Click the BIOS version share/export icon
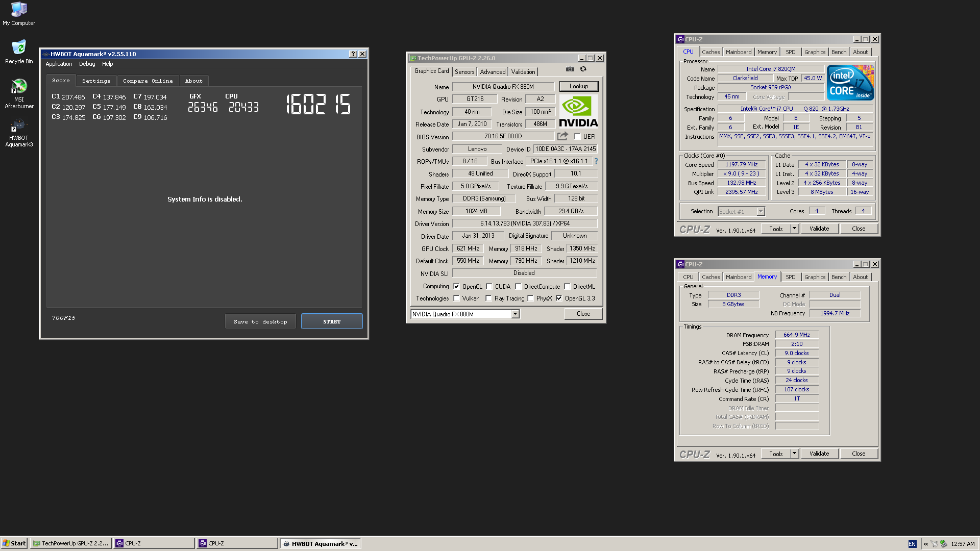980x551 pixels. tap(562, 136)
